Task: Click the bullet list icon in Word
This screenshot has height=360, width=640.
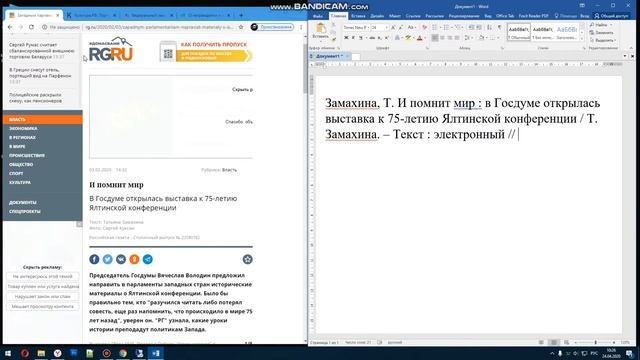Action: pos(434,27)
